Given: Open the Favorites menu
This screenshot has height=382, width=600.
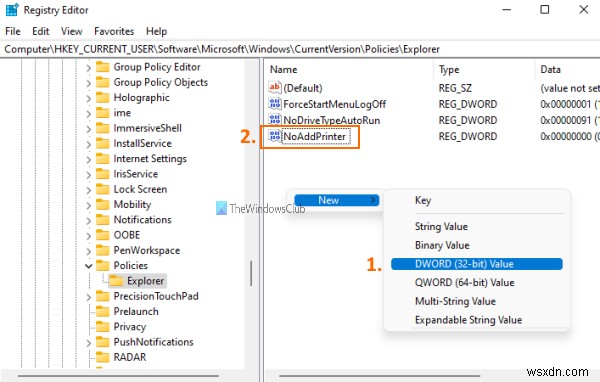Looking at the screenshot, I should 114,31.
